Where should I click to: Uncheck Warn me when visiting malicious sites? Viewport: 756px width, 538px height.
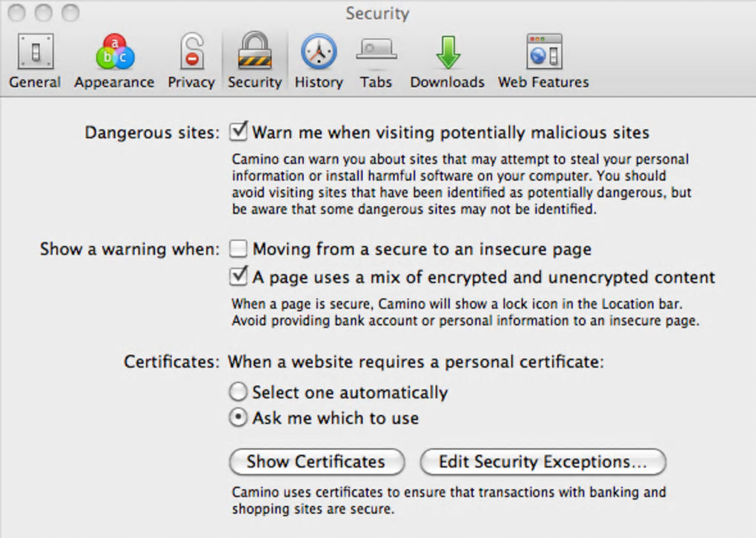point(239,133)
